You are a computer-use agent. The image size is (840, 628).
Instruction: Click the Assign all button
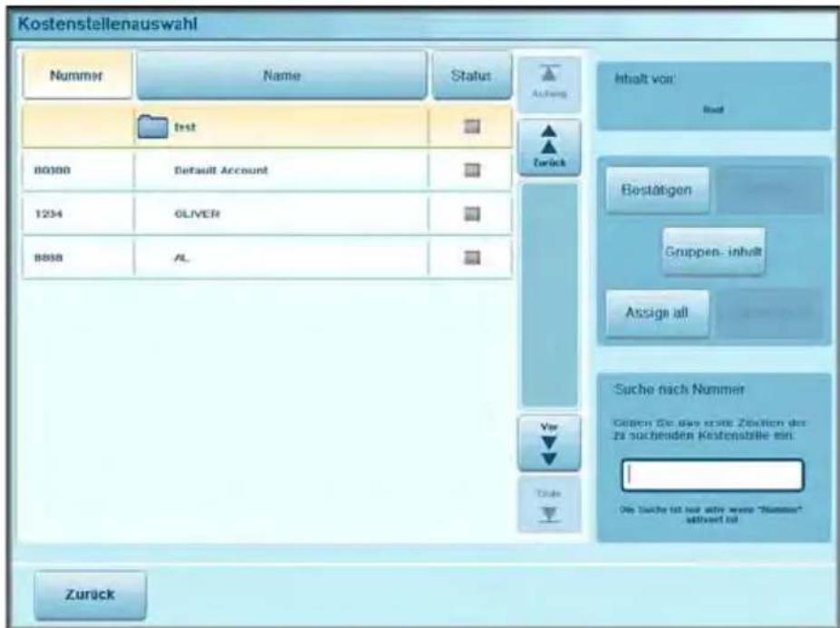657,312
